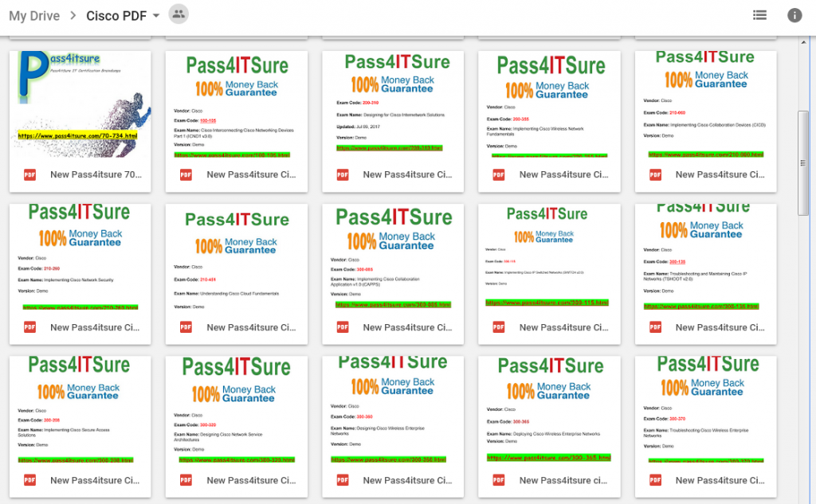
Task: Go back to My Drive breadcrumb
Action: point(34,16)
